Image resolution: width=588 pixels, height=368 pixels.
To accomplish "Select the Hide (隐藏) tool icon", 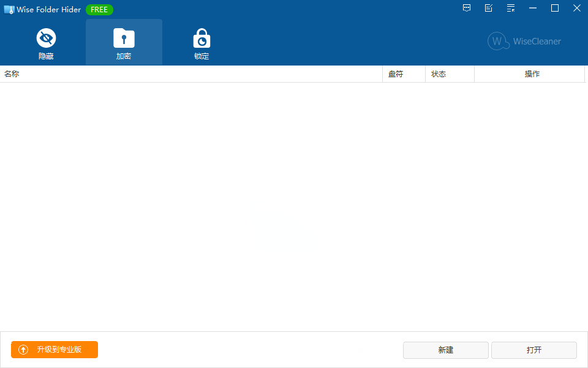I will 46,38.
